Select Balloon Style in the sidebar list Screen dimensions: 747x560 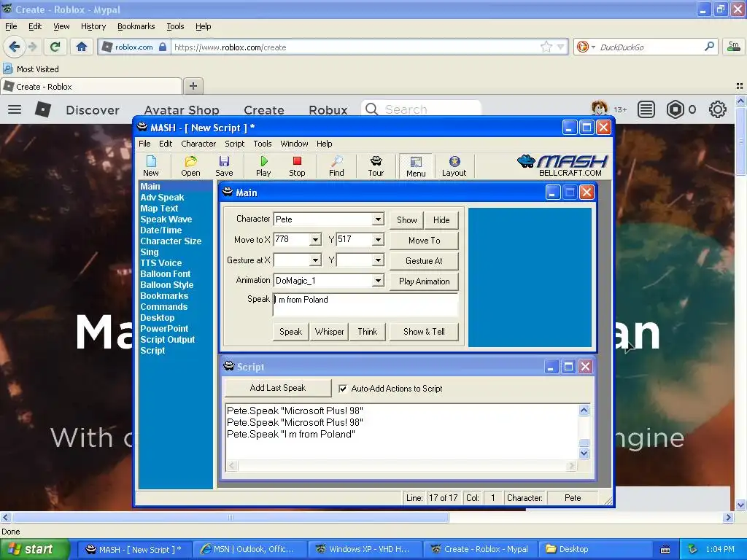[167, 285]
